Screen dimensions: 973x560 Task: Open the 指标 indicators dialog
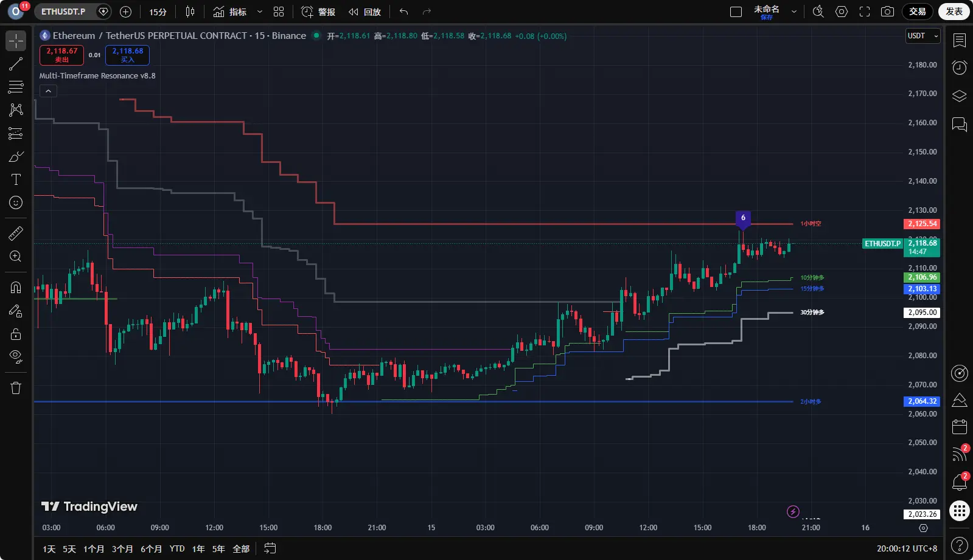pyautogui.click(x=230, y=12)
